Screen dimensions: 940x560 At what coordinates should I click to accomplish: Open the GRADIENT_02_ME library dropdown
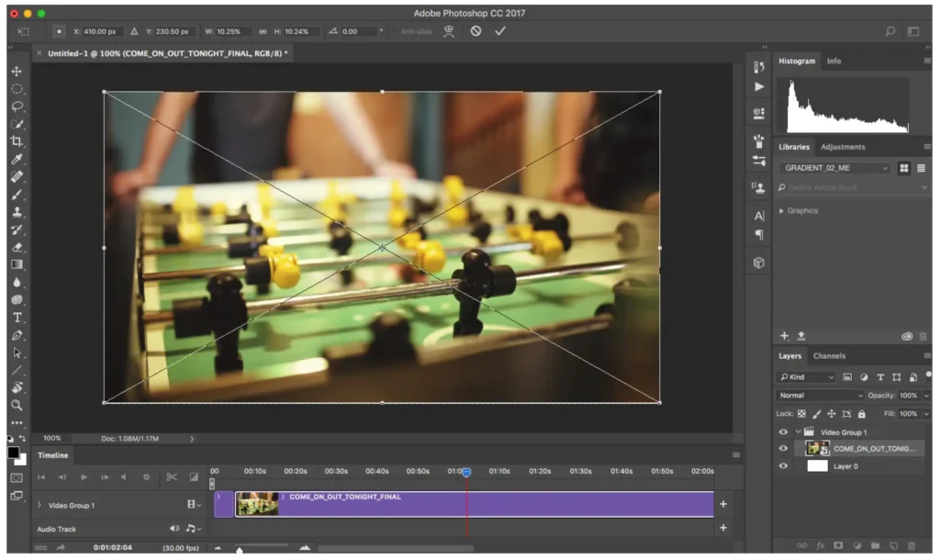835,168
